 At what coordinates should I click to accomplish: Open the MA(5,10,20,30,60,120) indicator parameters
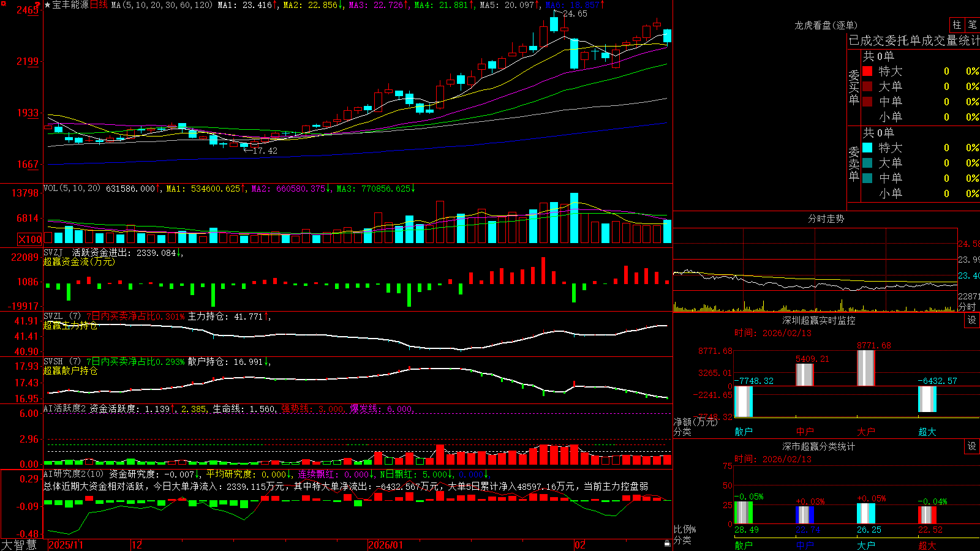point(162,5)
